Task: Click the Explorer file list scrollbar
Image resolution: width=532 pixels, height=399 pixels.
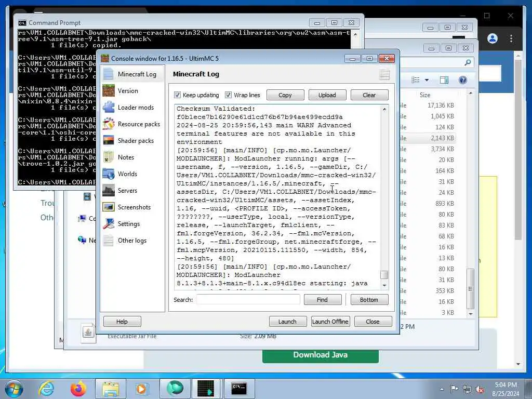Action: click(x=470, y=288)
